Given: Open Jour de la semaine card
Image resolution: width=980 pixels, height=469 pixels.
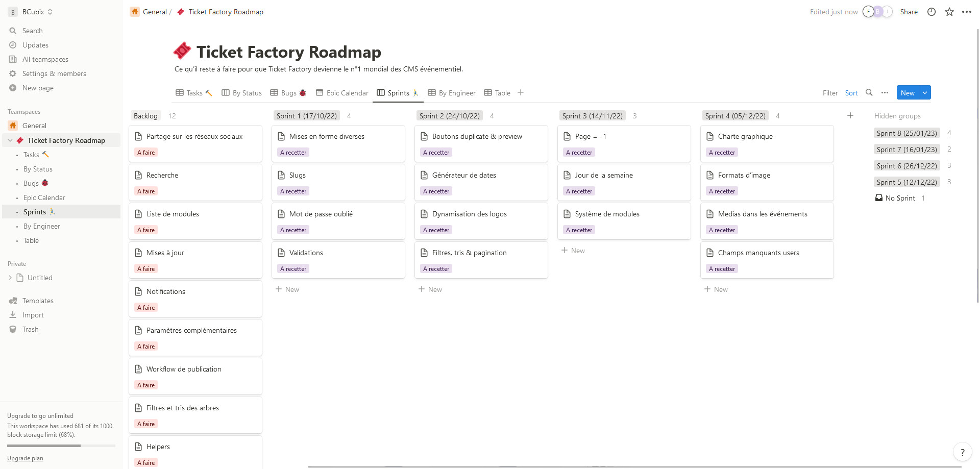Looking at the screenshot, I should (x=624, y=182).
